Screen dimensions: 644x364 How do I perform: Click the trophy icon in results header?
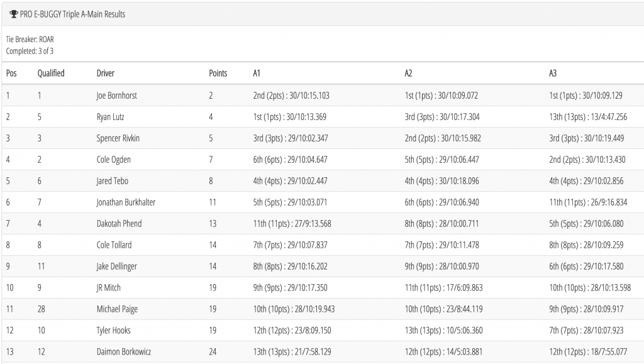14,14
